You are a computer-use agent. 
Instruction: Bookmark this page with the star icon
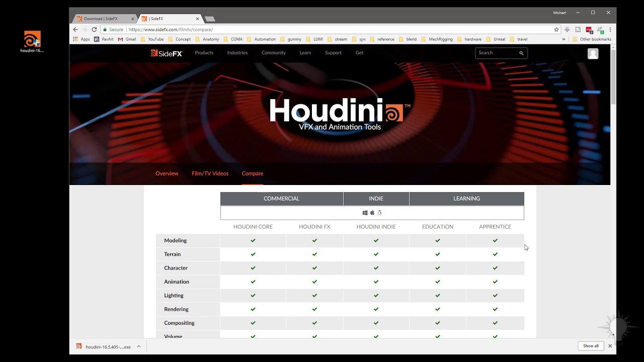coord(556,30)
